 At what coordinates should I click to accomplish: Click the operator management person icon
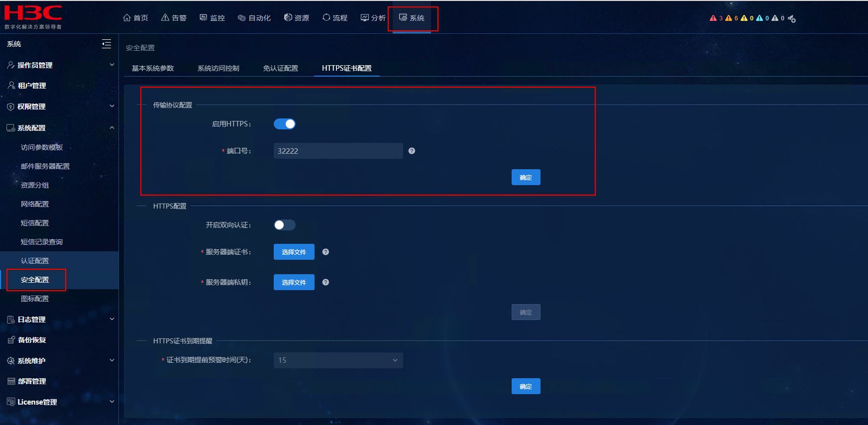click(10, 65)
